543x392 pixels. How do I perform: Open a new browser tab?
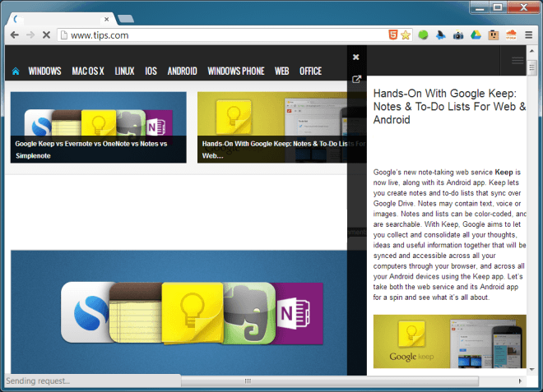coord(126,19)
